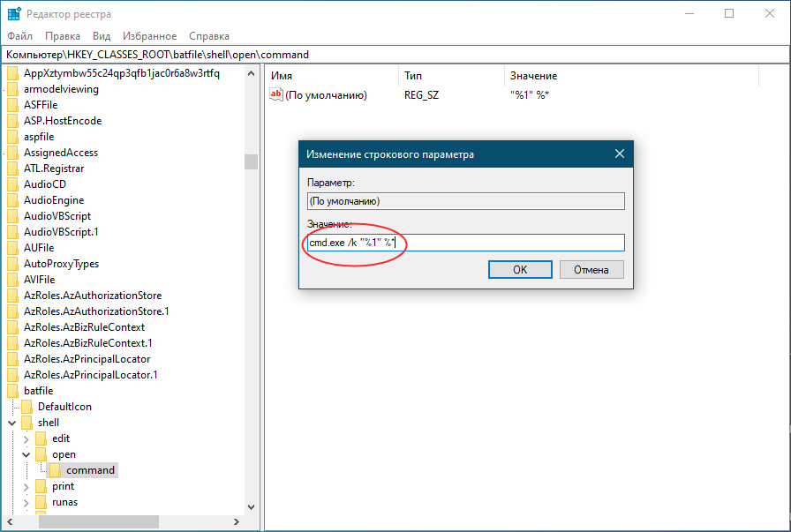
Task: Expand the runas tree node
Action: (x=26, y=503)
